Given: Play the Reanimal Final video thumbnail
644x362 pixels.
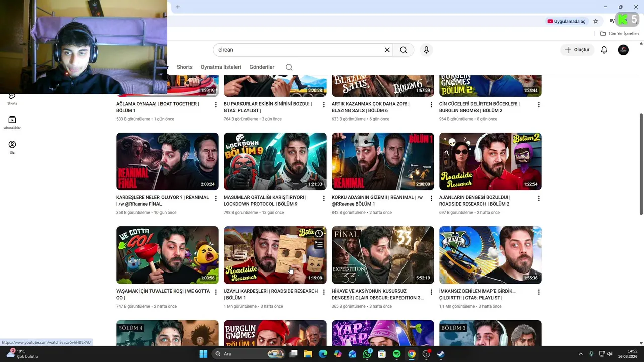Looking at the screenshot, I should click(x=168, y=161).
